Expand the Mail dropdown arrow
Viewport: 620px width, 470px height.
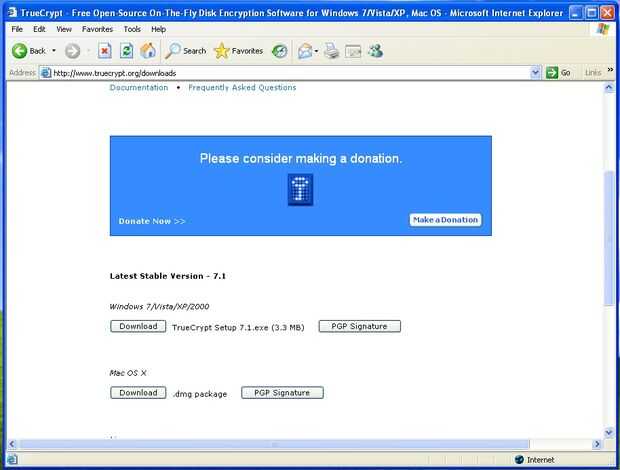click(x=316, y=51)
